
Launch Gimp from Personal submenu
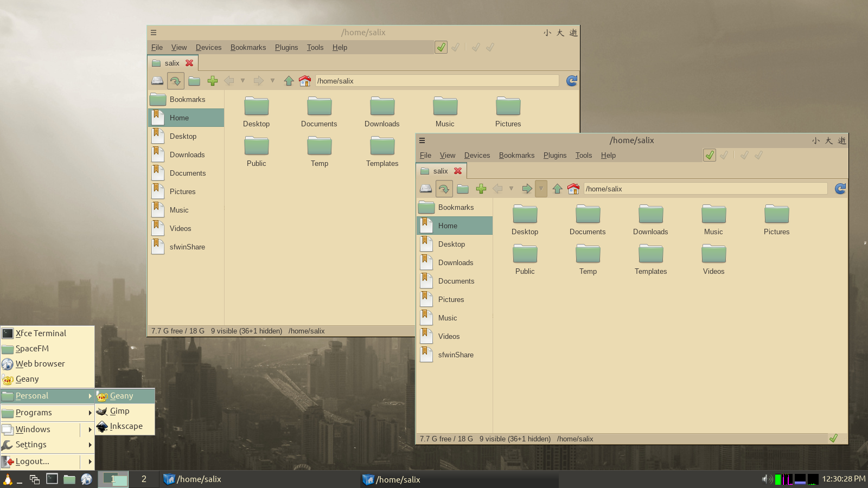click(x=125, y=411)
